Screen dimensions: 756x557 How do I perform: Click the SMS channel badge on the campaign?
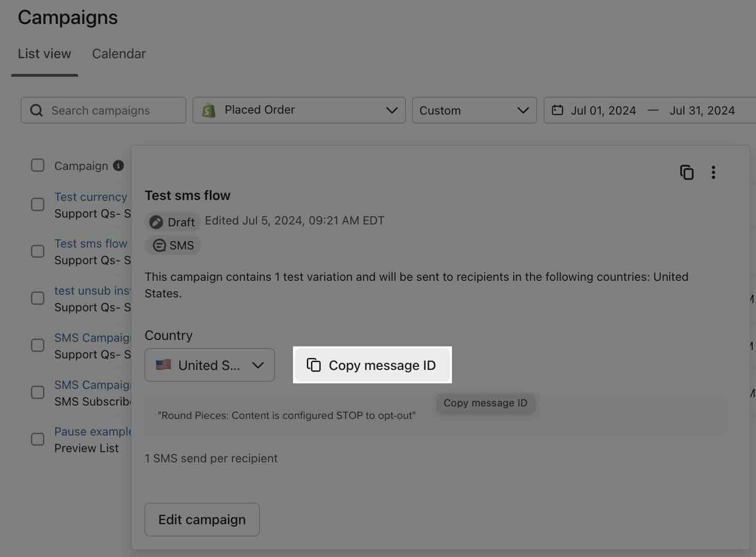point(172,245)
